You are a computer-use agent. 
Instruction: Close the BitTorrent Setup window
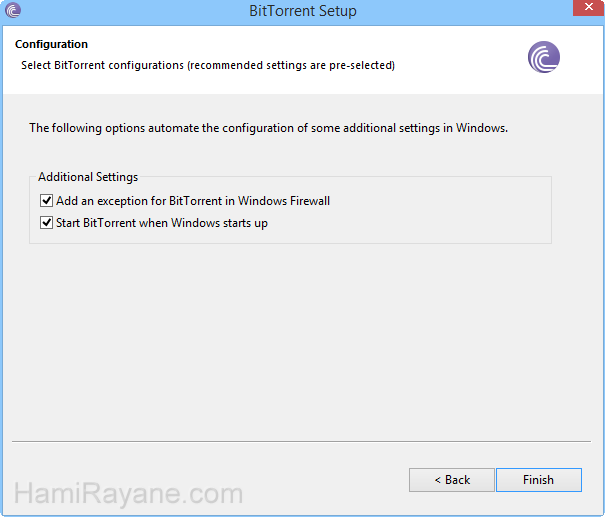click(x=588, y=8)
